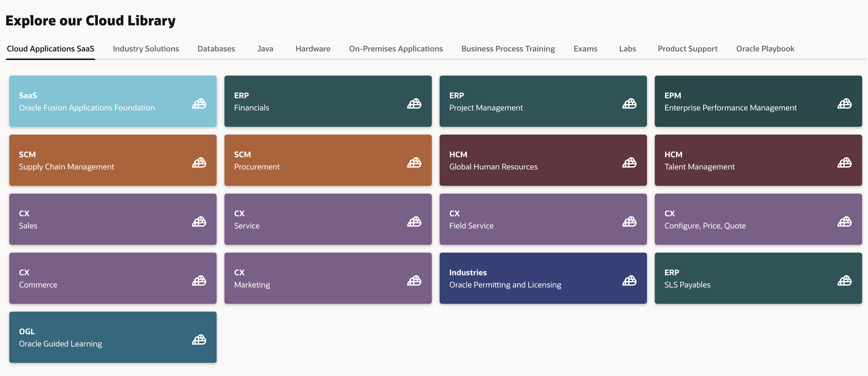
Task: Open Oracle Fusion Applications Foundation title link
Action: (x=87, y=108)
